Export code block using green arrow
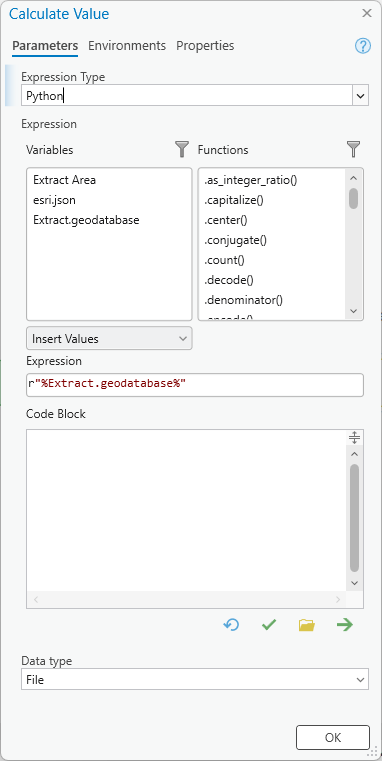 pos(345,625)
